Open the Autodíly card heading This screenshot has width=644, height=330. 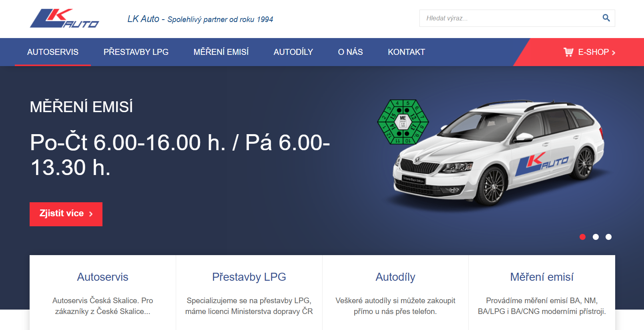pos(395,277)
